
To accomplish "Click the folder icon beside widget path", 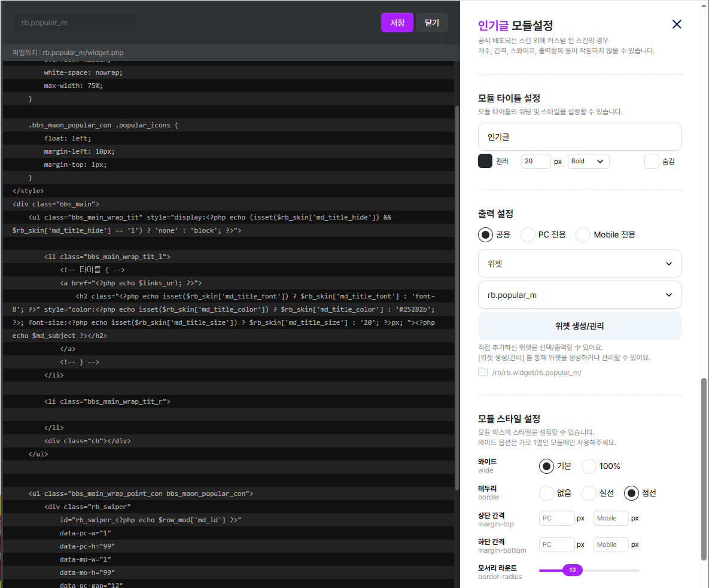I will point(483,372).
